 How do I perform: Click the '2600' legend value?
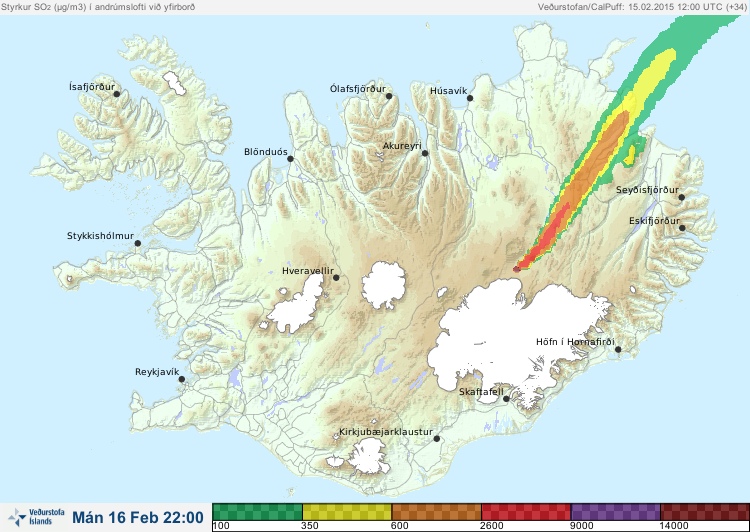click(492, 526)
